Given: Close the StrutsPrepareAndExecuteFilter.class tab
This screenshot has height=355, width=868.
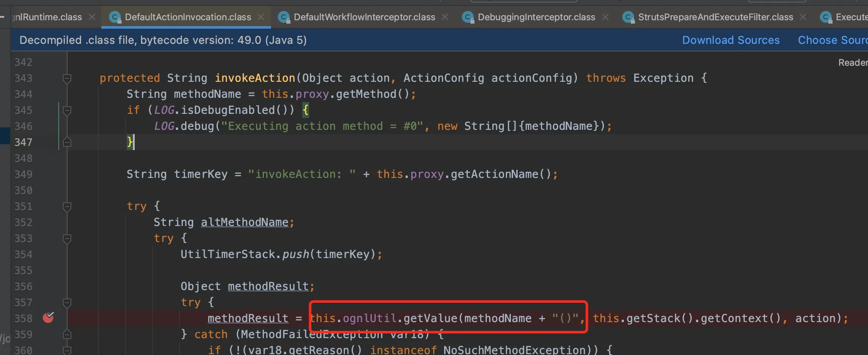Looking at the screenshot, I should [803, 17].
